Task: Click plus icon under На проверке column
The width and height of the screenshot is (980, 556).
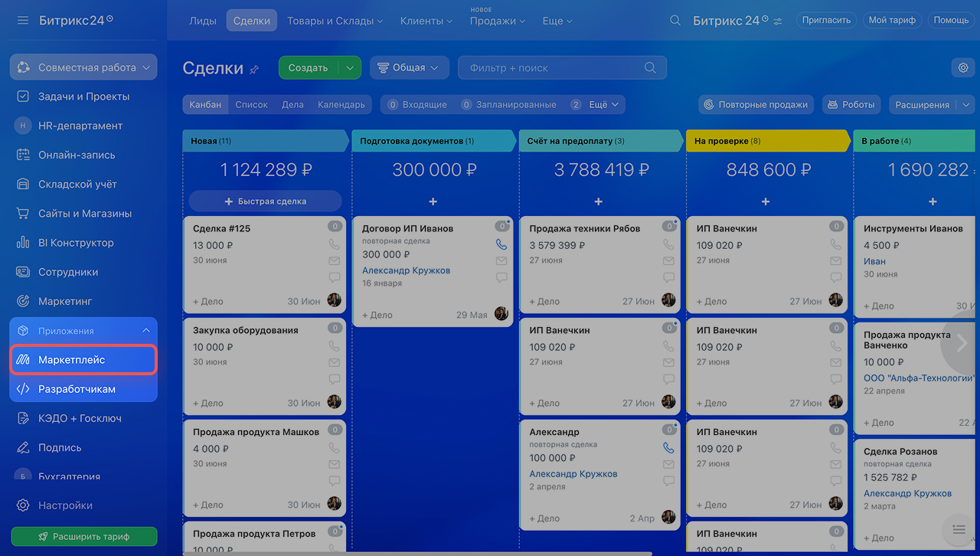Action: [x=766, y=201]
